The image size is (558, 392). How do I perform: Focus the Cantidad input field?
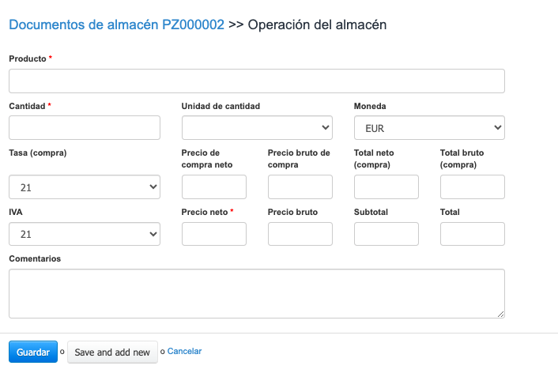pos(85,127)
